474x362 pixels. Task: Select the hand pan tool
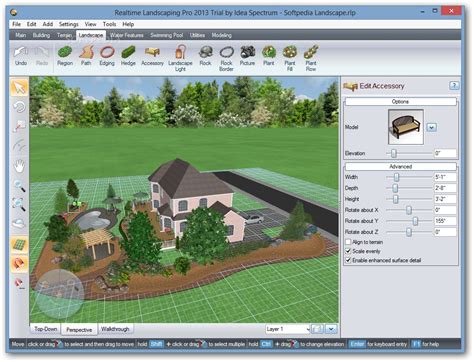pyautogui.click(x=19, y=166)
